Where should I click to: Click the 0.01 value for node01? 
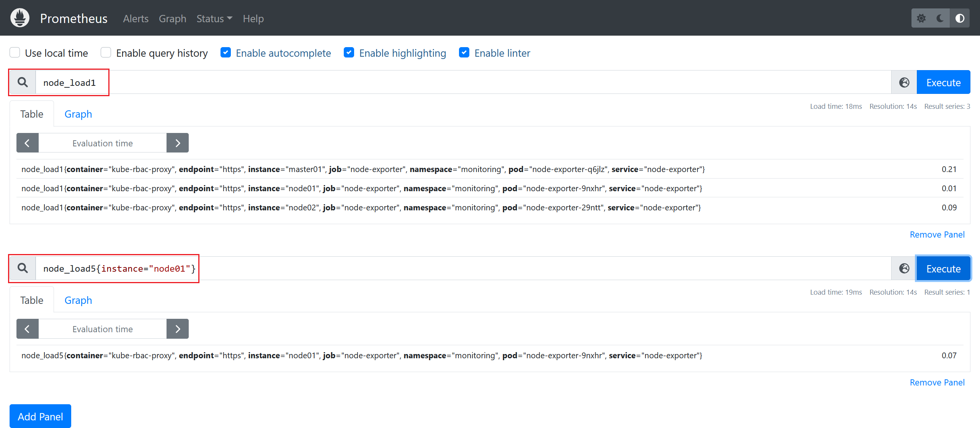pyautogui.click(x=949, y=188)
